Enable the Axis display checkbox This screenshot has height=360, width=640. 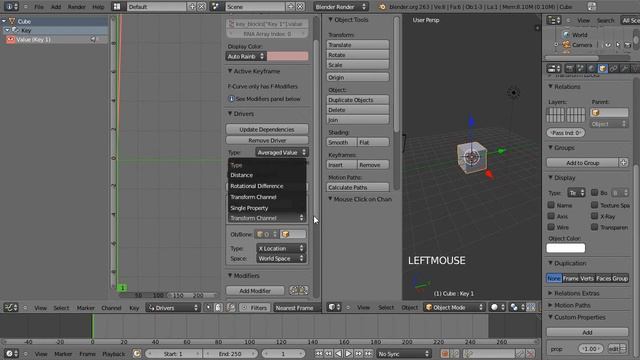(551, 216)
